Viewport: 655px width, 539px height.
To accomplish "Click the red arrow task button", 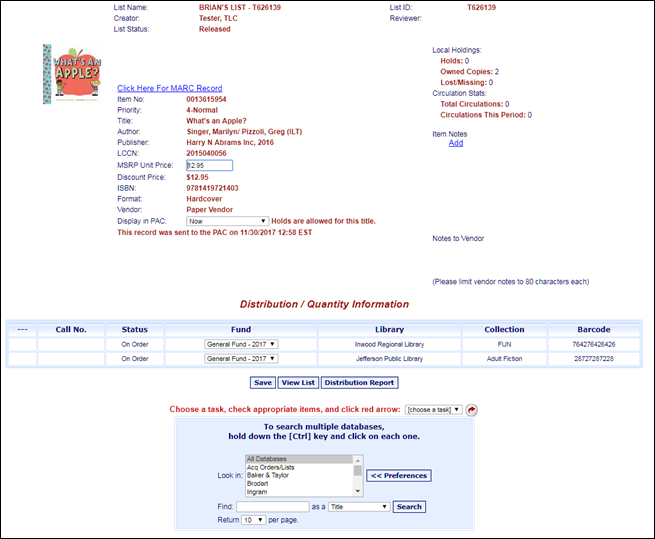I will click(471, 410).
